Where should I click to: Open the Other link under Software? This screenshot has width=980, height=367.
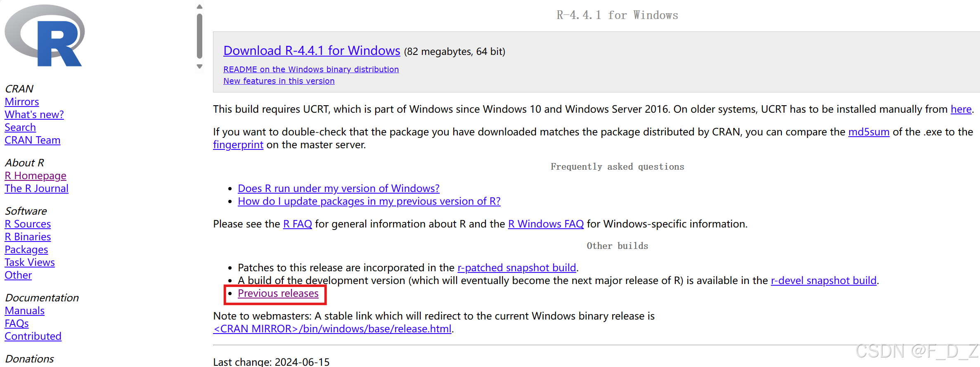[18, 275]
